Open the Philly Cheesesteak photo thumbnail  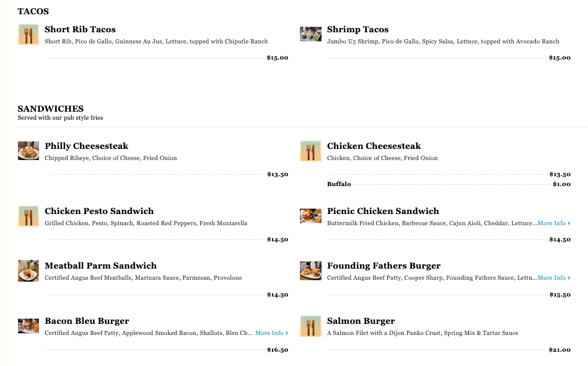click(x=29, y=151)
